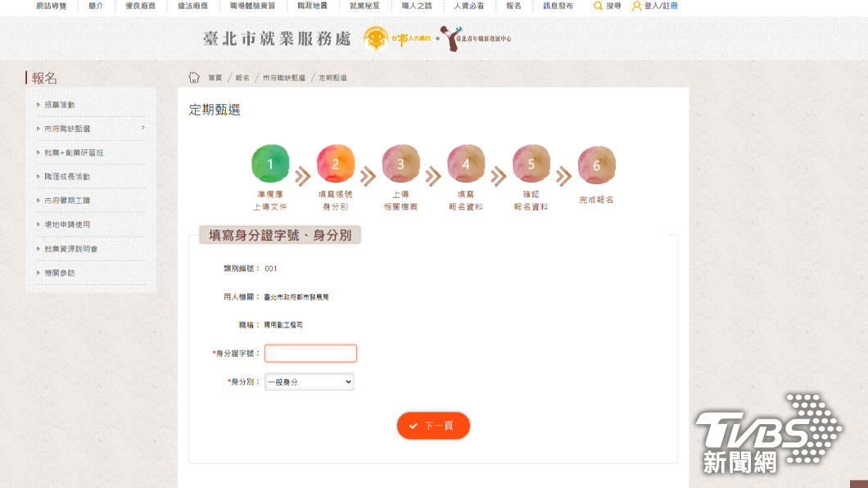Click 定期甄選 in the breadcrumb
Viewport: 868px width, 488px height.
[x=332, y=78]
